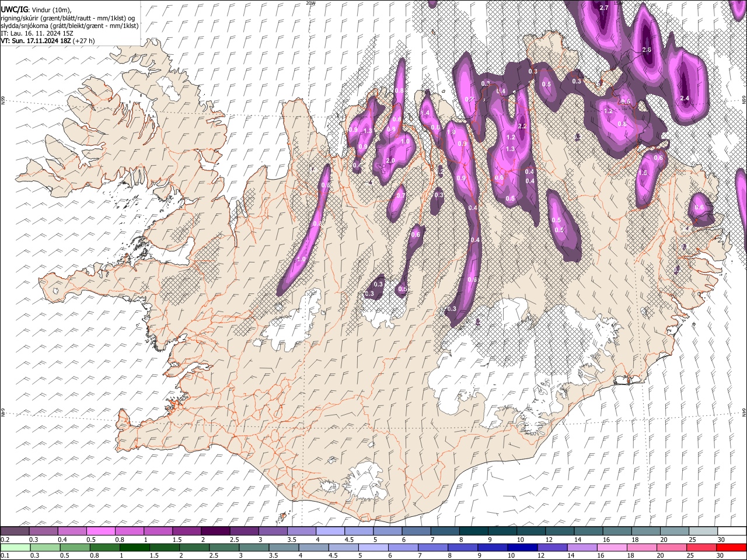The width and height of the screenshot is (747, 560).
Task: Click top legend swatch between 0.2 and 0.3
Action: click(x=15, y=531)
